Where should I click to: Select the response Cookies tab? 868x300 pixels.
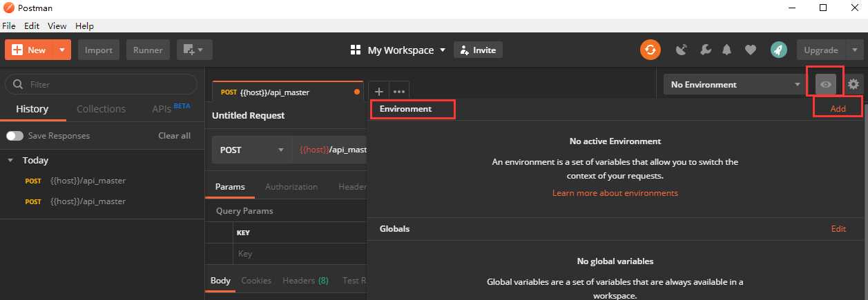click(x=256, y=281)
